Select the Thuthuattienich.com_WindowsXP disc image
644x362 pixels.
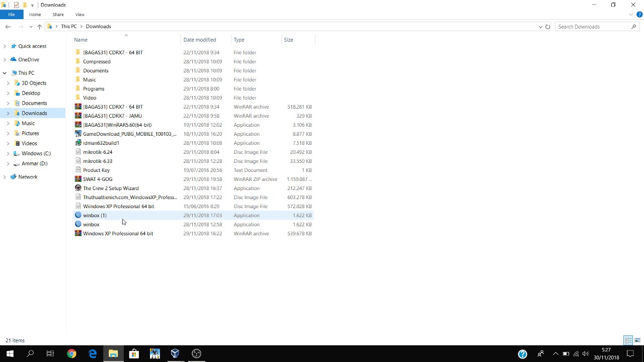[x=130, y=197]
